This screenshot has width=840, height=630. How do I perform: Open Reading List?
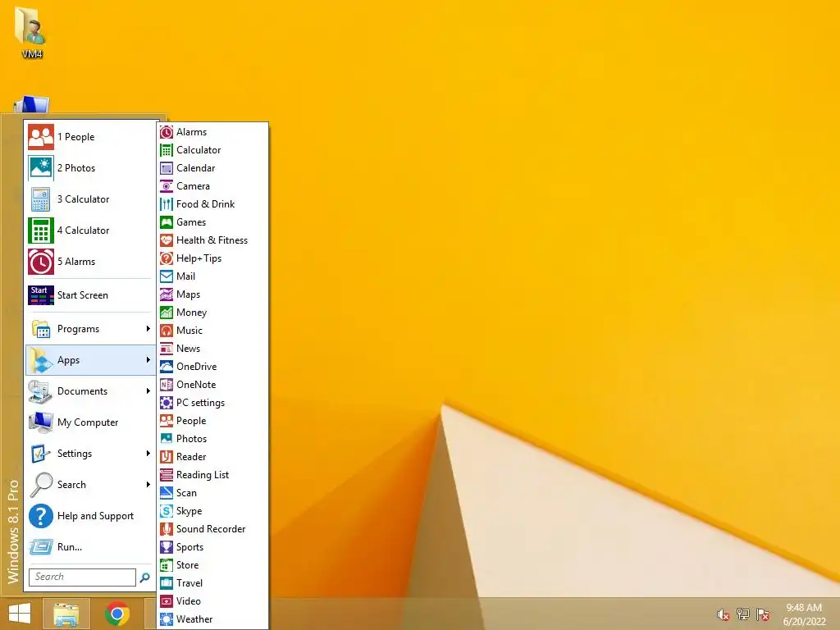pos(212,475)
